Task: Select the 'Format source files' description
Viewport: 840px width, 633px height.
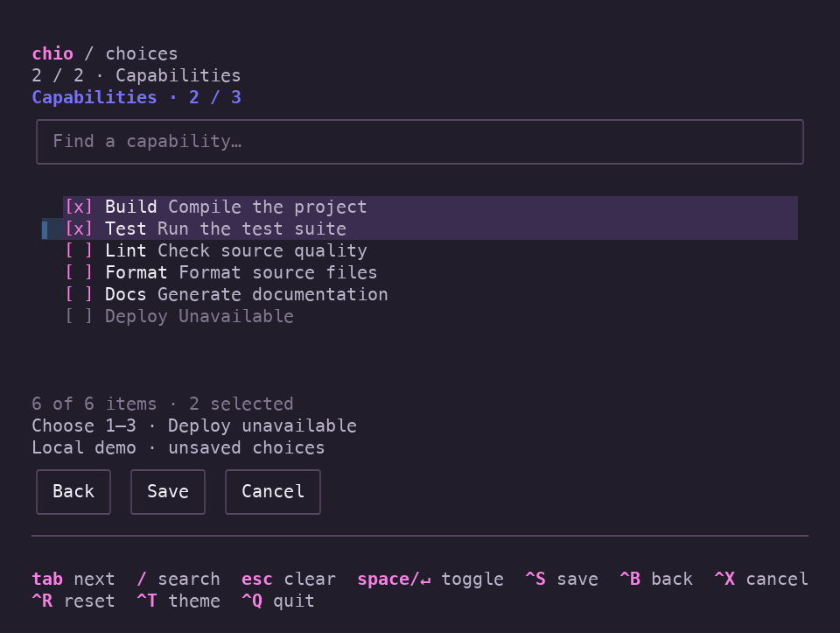Action: [x=278, y=273]
